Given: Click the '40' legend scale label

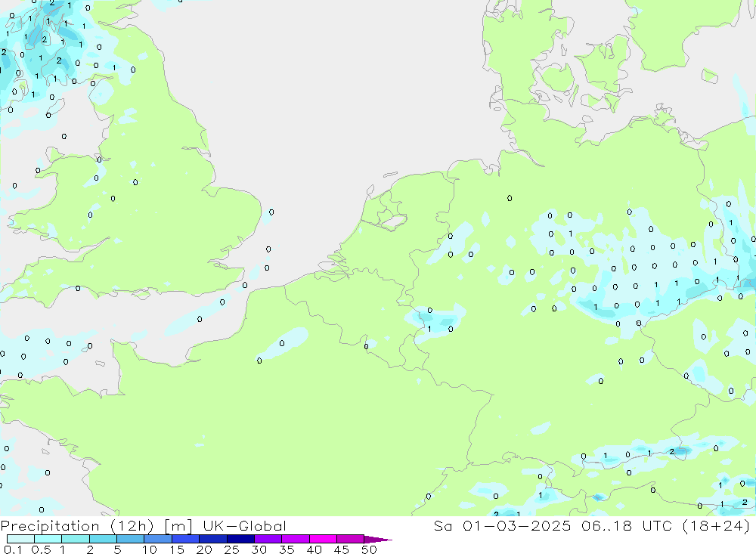Looking at the screenshot, I should (x=314, y=549).
